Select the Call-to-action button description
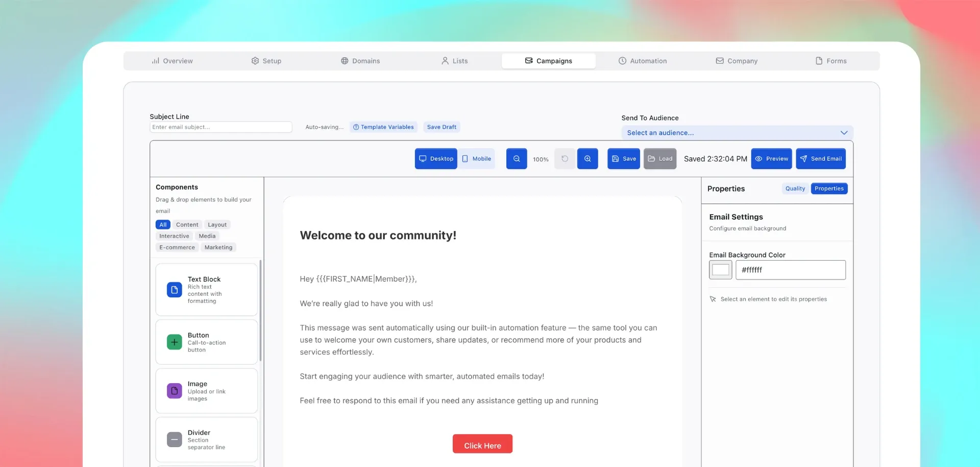This screenshot has width=980, height=467. tap(207, 346)
